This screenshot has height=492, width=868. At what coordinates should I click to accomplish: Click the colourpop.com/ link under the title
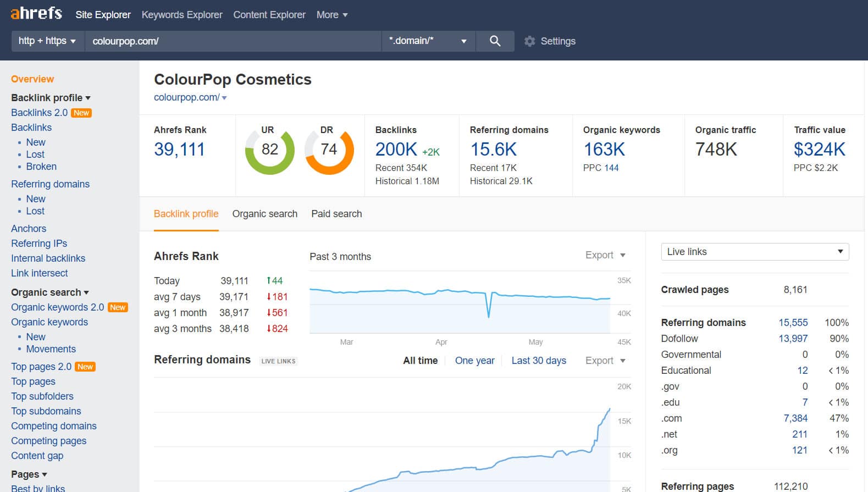point(187,97)
